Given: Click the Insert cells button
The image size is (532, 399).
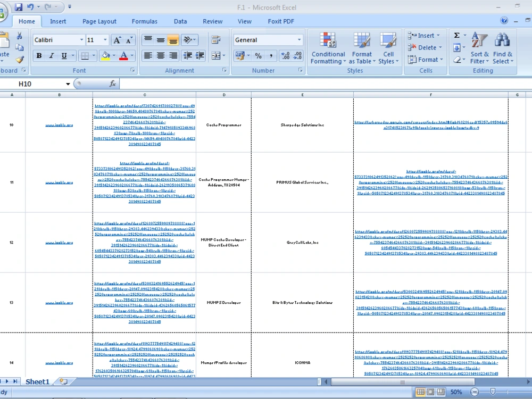Looking at the screenshot, I should click(424, 36).
